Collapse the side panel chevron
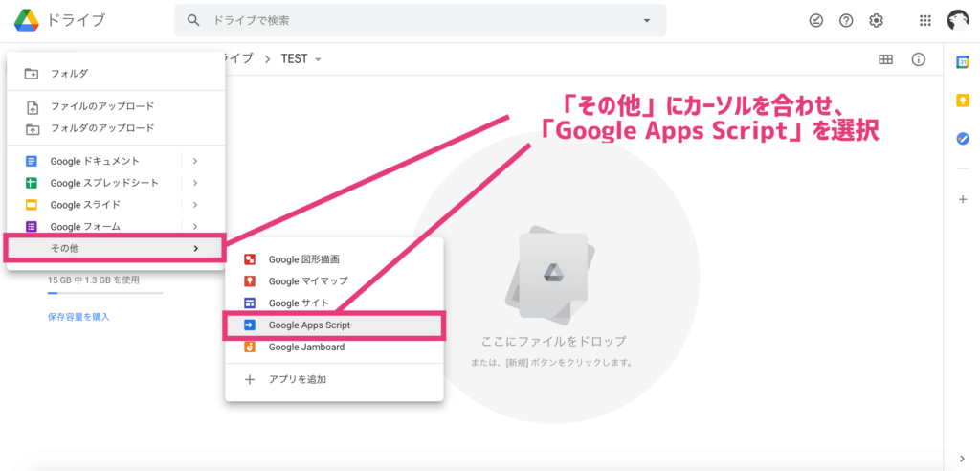 [963, 459]
